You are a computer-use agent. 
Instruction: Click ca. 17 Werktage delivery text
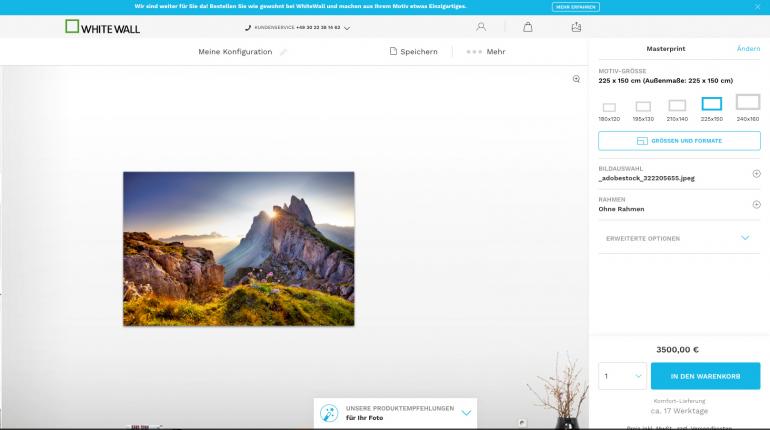(679, 411)
